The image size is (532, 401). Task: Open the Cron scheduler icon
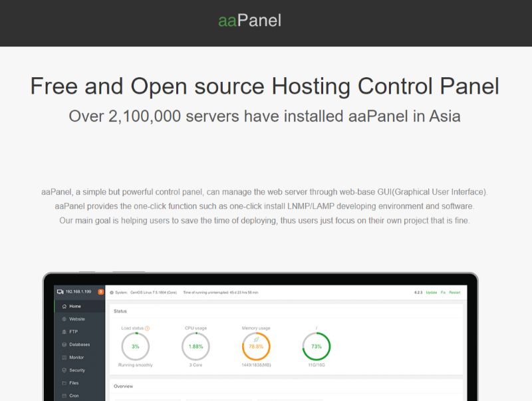[x=63, y=396]
